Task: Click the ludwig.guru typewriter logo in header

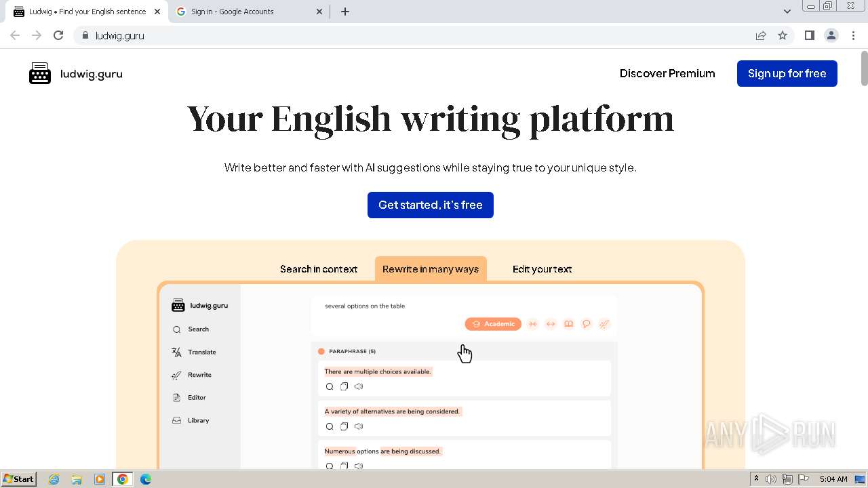Action: click(75, 73)
